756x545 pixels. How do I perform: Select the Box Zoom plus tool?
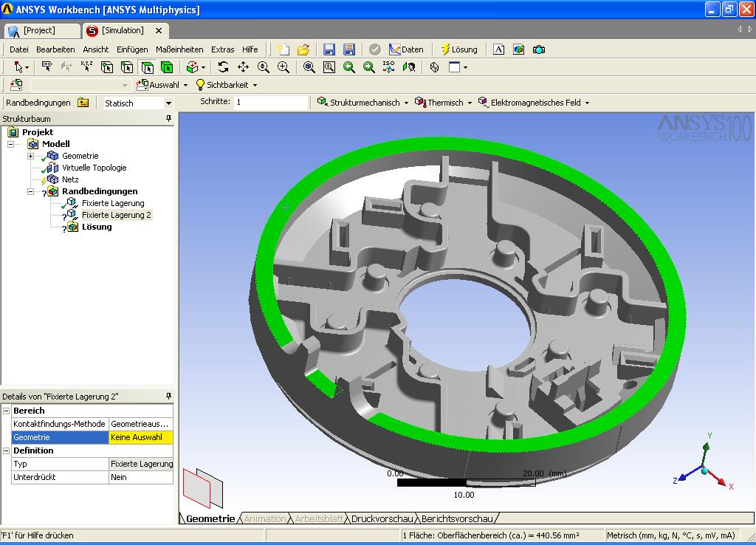(x=283, y=67)
